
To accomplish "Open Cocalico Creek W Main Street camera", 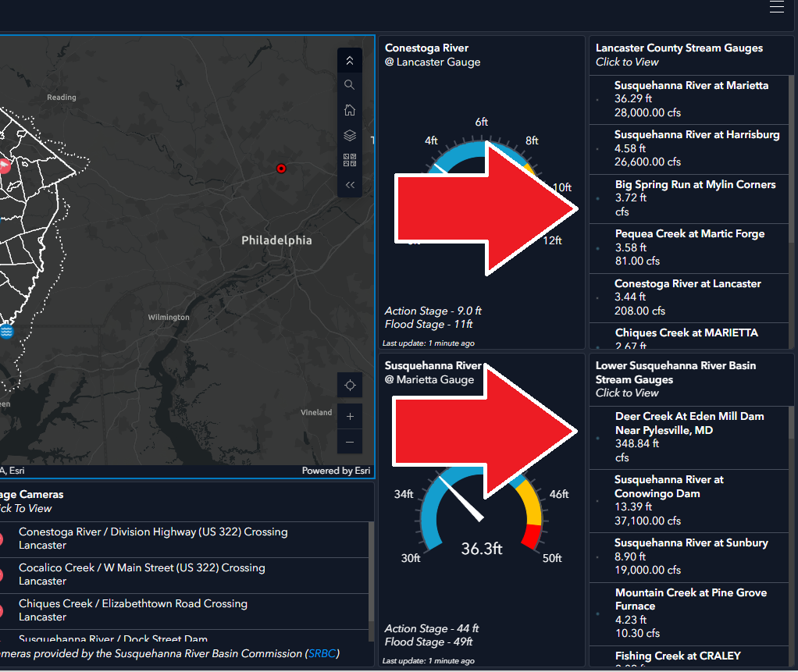I will pos(142,574).
